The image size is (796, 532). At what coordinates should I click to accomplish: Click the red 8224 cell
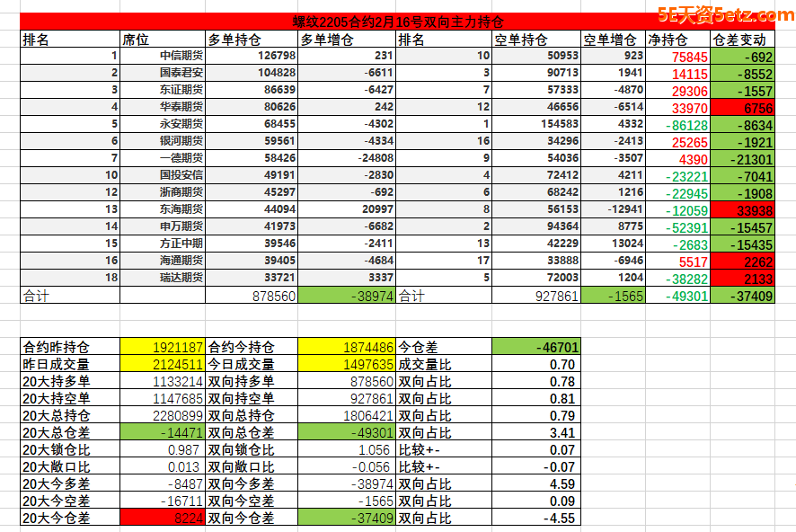pyautogui.click(x=163, y=518)
